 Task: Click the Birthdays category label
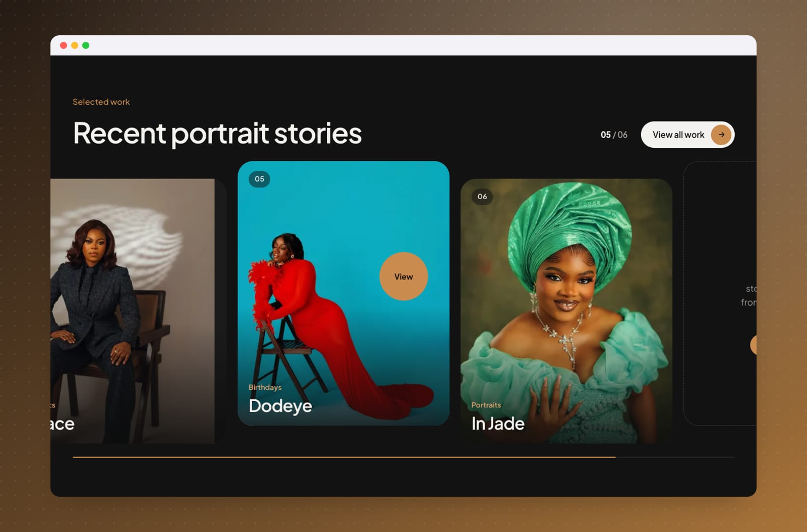tap(265, 387)
